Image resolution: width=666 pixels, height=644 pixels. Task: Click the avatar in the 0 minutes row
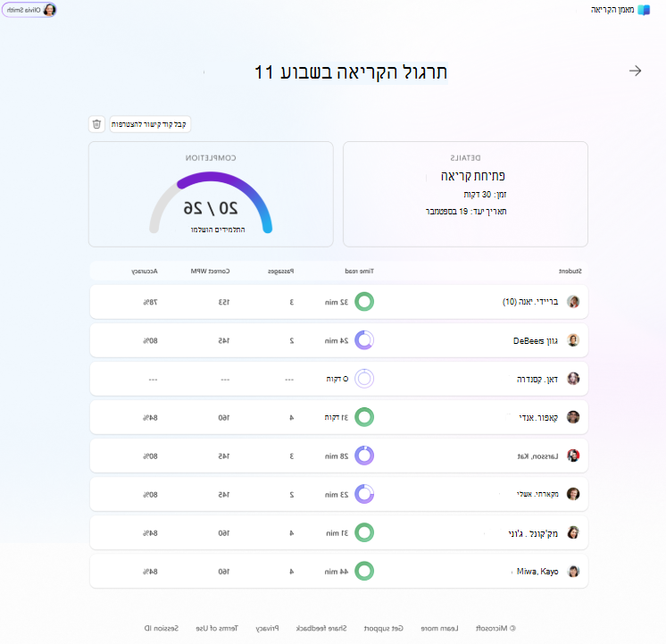pos(573,379)
